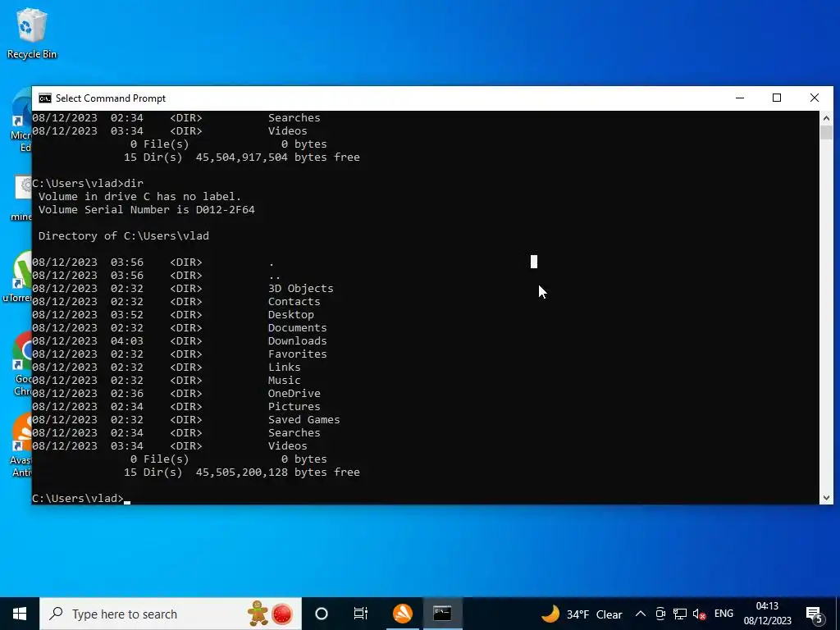Select Command Prompt taskbar button
The image size is (840, 630).
[442, 614]
